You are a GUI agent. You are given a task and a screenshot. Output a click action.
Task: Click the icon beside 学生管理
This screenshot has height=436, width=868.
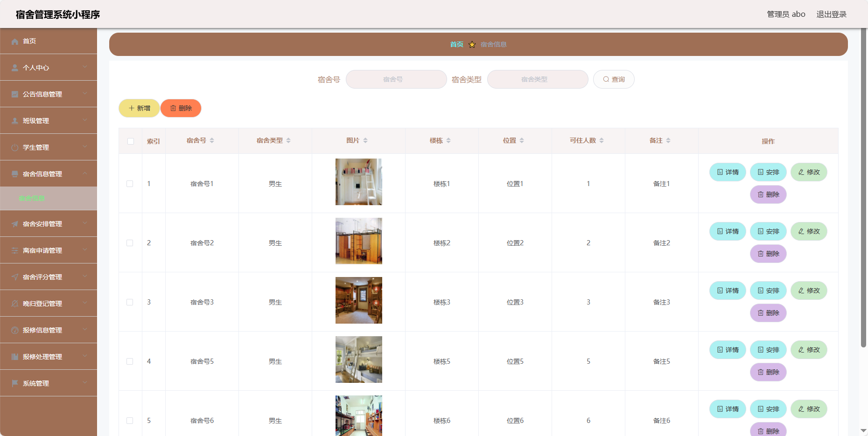tap(15, 147)
